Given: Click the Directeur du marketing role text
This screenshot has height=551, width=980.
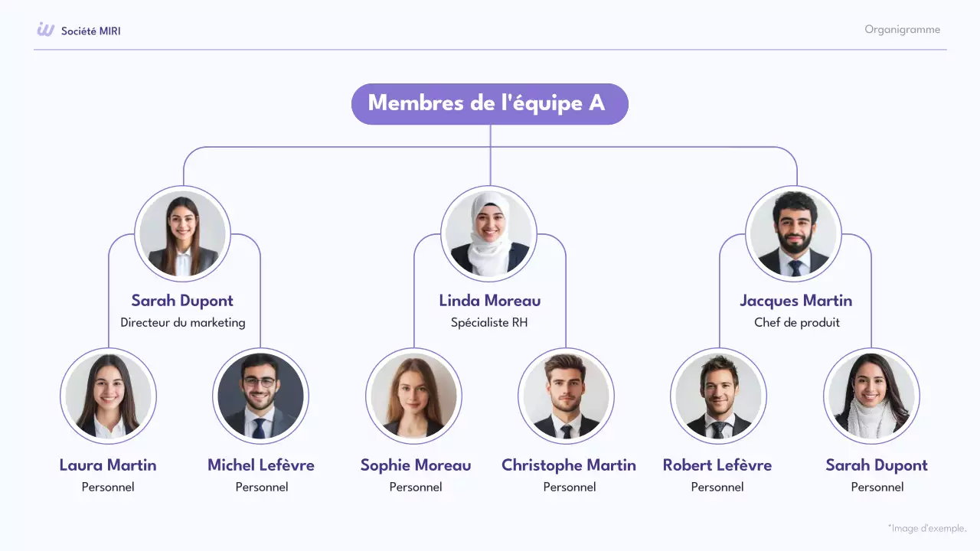Looking at the screenshot, I should coord(183,323).
